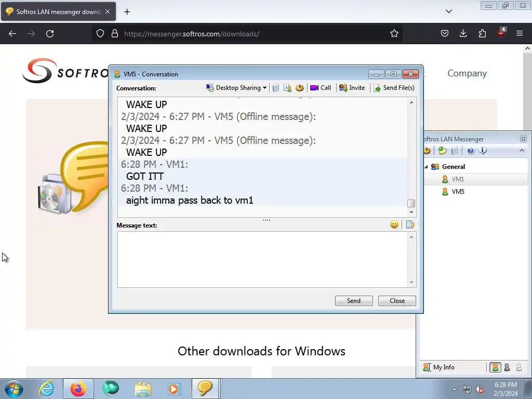Click the network tray icon
Viewport: 532px width, 399px height.
467,390
